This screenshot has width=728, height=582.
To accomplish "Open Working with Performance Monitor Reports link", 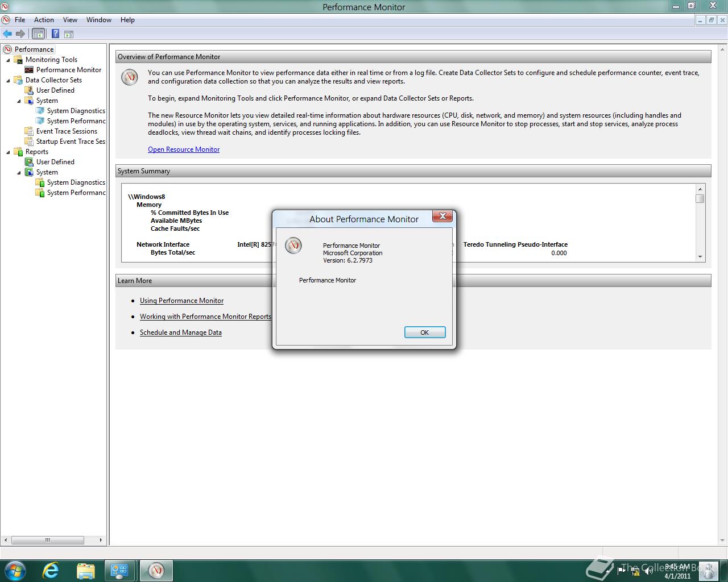I will click(205, 317).
